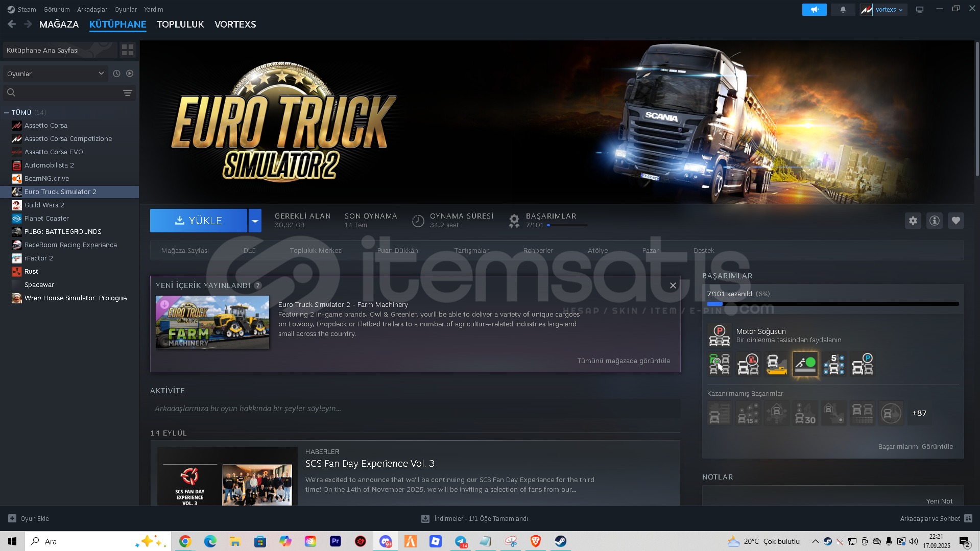Image resolution: width=980 pixels, height=551 pixels.
Task: Open the game info icon
Action: pos(935,221)
